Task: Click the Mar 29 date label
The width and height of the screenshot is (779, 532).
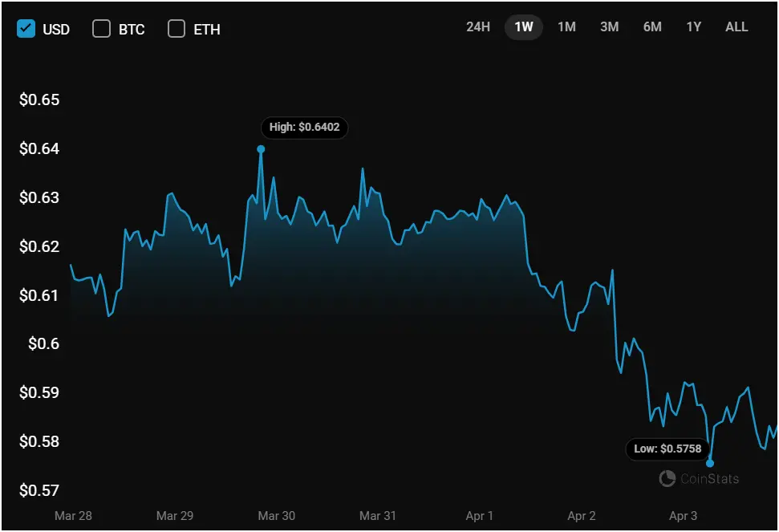Action: pyautogui.click(x=175, y=516)
